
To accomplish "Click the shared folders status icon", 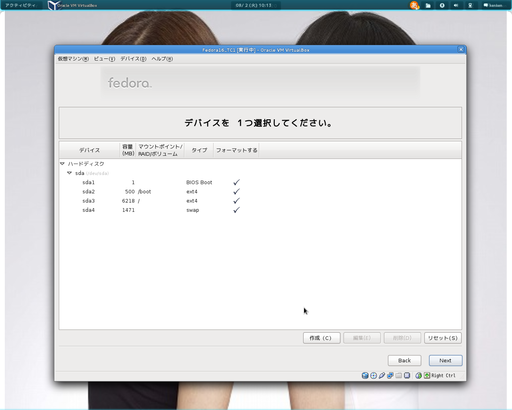I will tap(398, 375).
